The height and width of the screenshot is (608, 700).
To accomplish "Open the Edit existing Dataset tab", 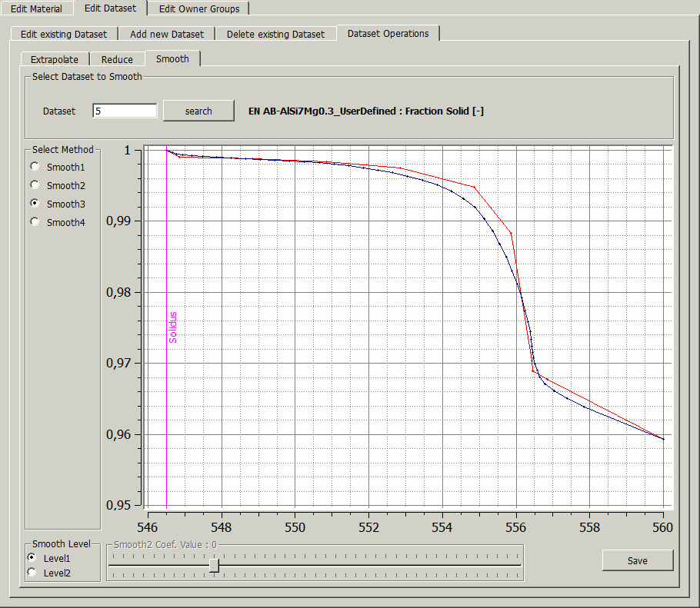I will coord(64,34).
